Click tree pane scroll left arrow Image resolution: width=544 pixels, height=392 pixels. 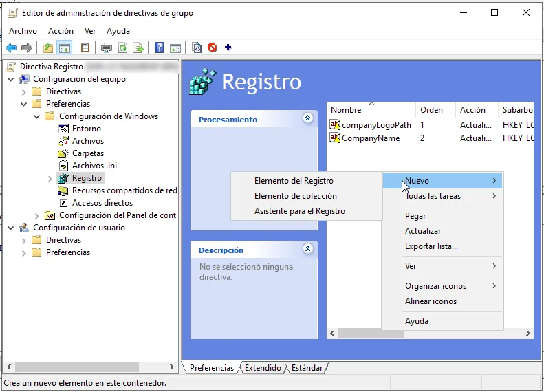pos(9,367)
